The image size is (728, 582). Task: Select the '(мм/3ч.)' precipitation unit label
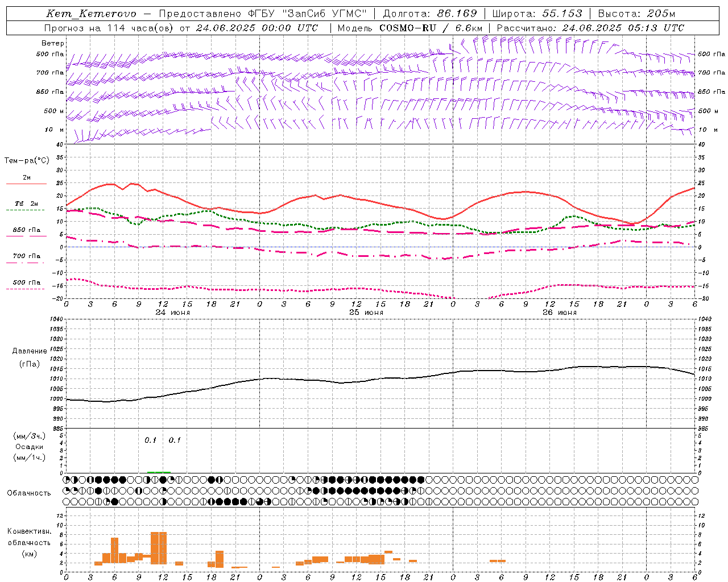coord(30,436)
